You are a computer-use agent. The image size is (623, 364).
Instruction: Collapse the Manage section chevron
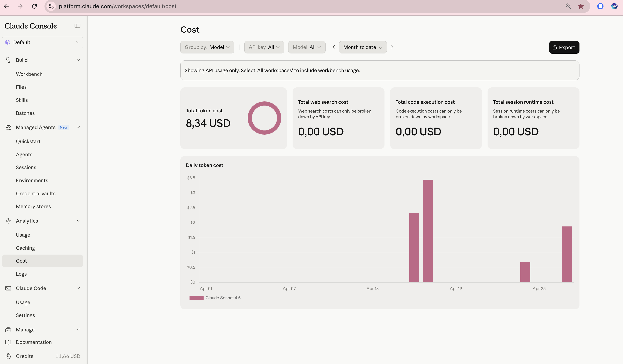[78, 329]
